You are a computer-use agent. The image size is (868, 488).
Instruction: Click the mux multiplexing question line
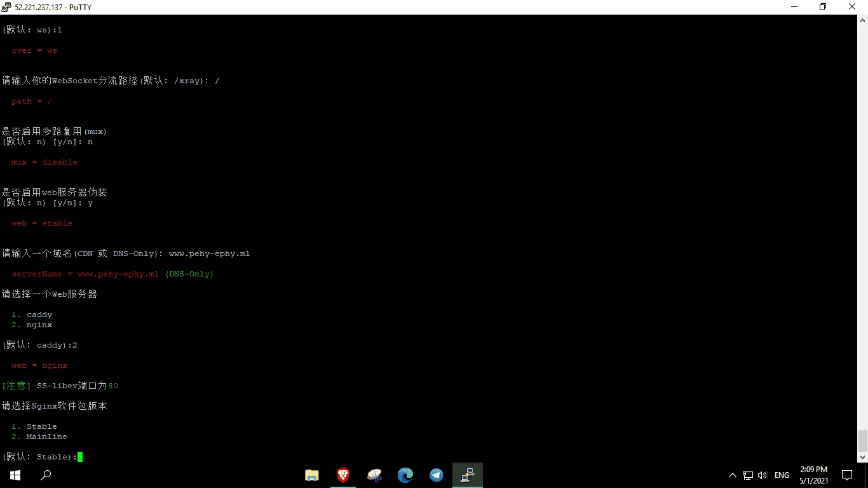click(x=54, y=132)
